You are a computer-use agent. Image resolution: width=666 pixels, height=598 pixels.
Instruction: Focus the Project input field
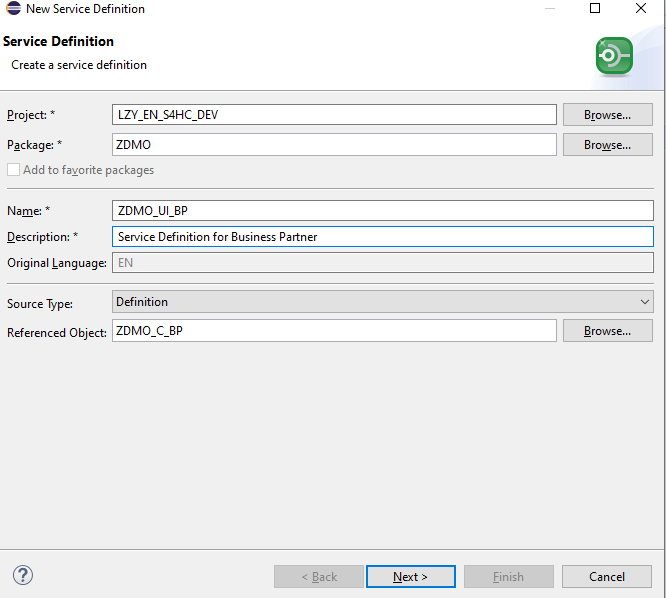pyautogui.click(x=334, y=115)
